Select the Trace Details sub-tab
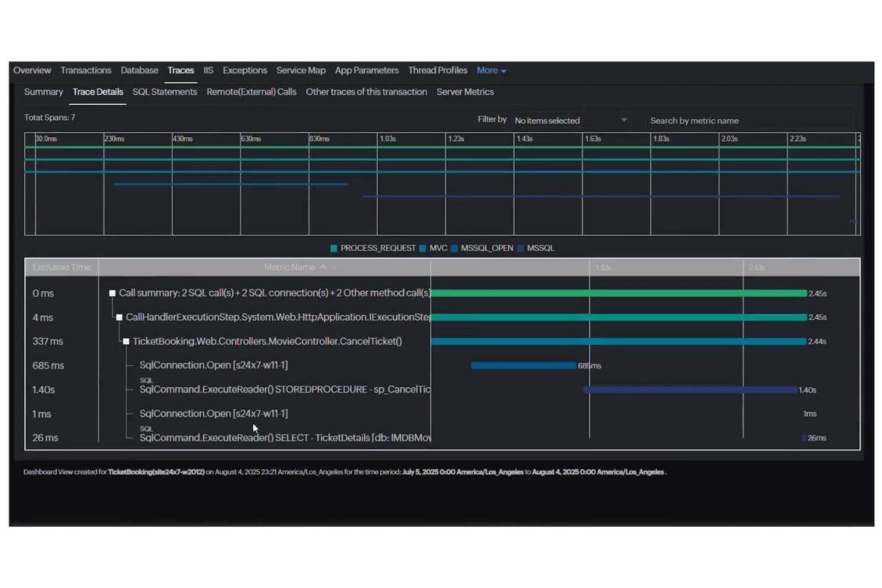This screenshot has width=882, height=588. coord(98,92)
